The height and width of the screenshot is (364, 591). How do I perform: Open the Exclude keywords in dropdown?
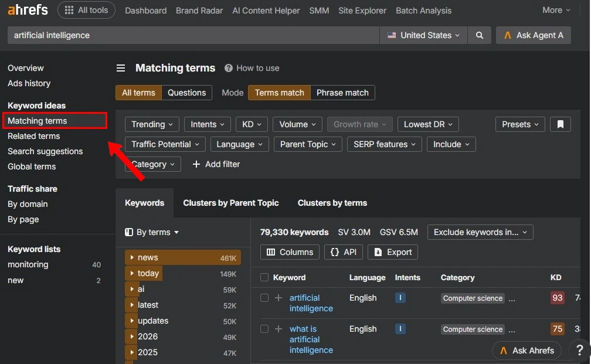point(480,232)
